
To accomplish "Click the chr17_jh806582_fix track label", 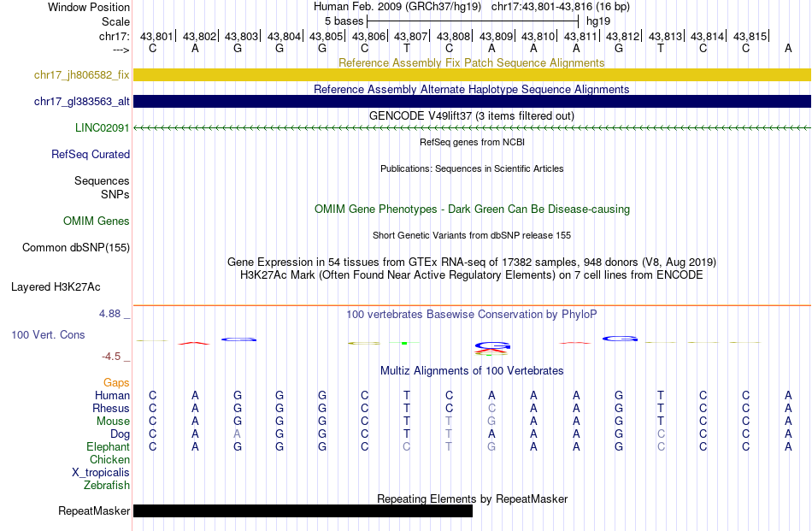I will click(81, 74).
